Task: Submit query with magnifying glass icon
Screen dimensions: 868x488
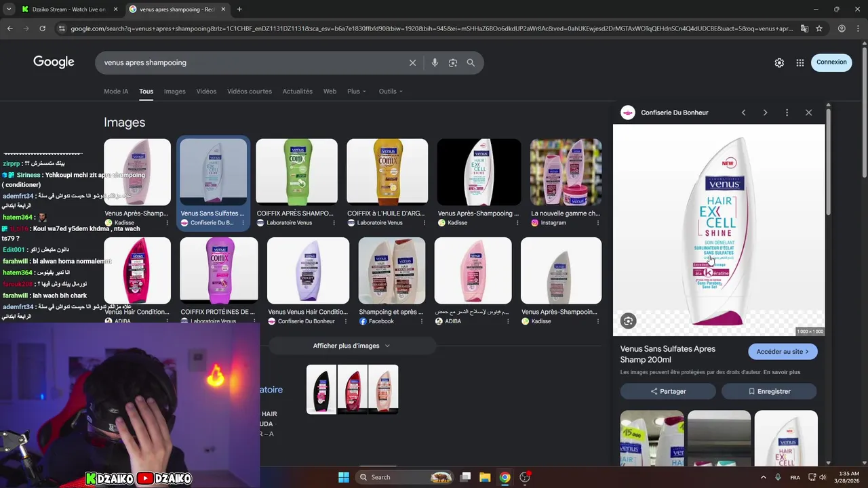Action: pos(471,62)
